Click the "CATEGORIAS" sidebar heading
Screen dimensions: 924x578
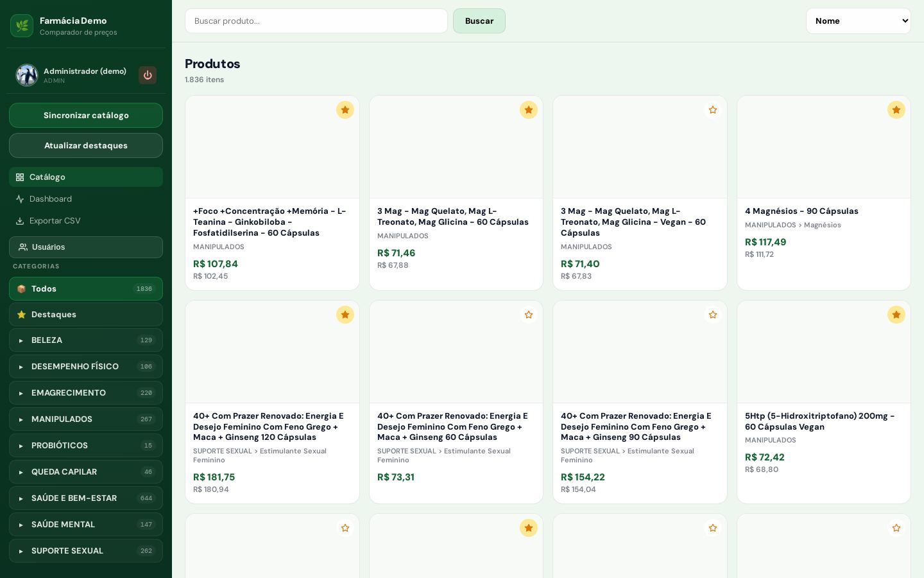36,267
